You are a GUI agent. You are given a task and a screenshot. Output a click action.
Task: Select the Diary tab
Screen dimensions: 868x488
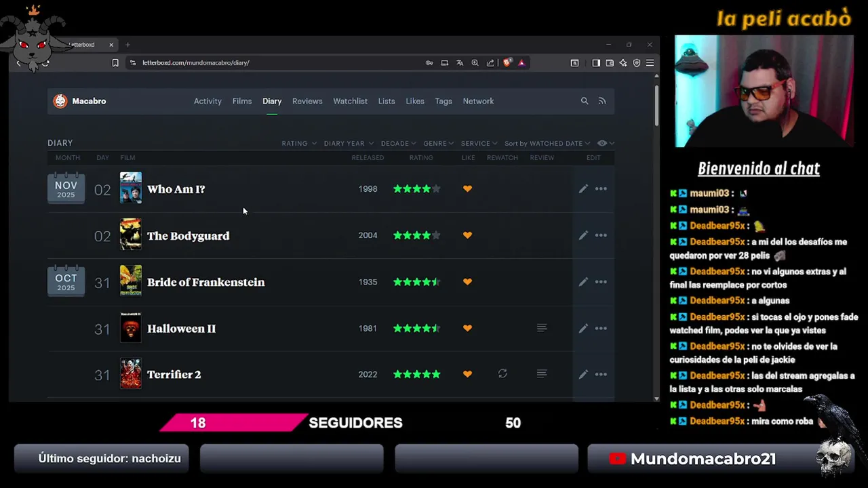coord(272,101)
